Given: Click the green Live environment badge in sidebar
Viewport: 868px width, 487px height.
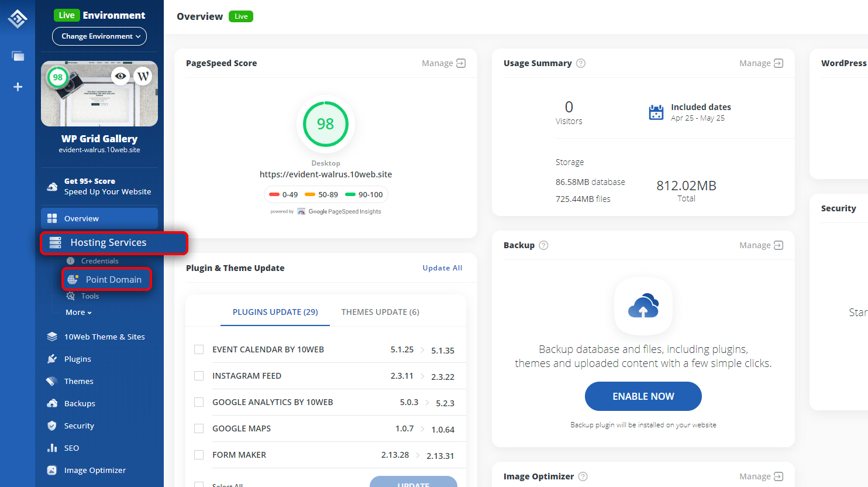Looking at the screenshot, I should coord(66,15).
